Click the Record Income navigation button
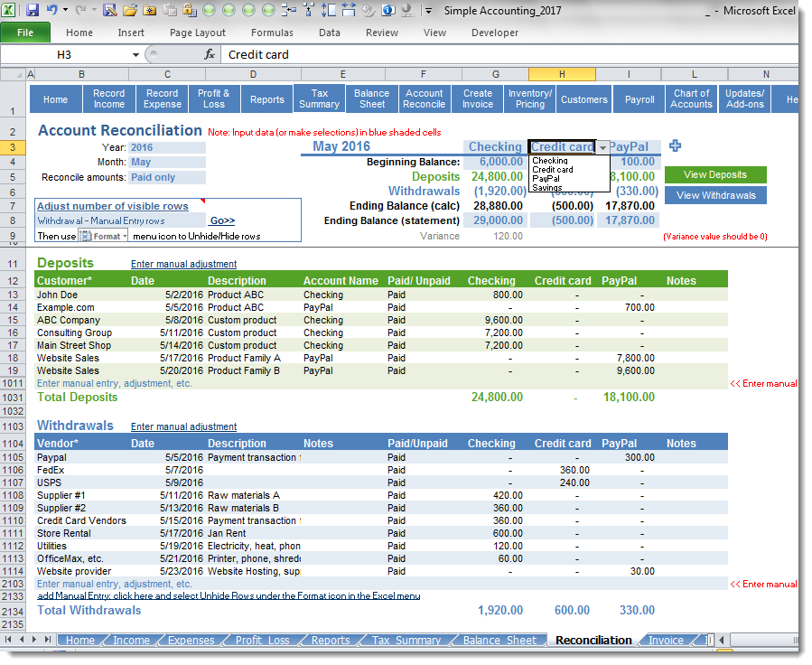Image resolution: width=812 pixels, height=665 pixels. pyautogui.click(x=108, y=98)
